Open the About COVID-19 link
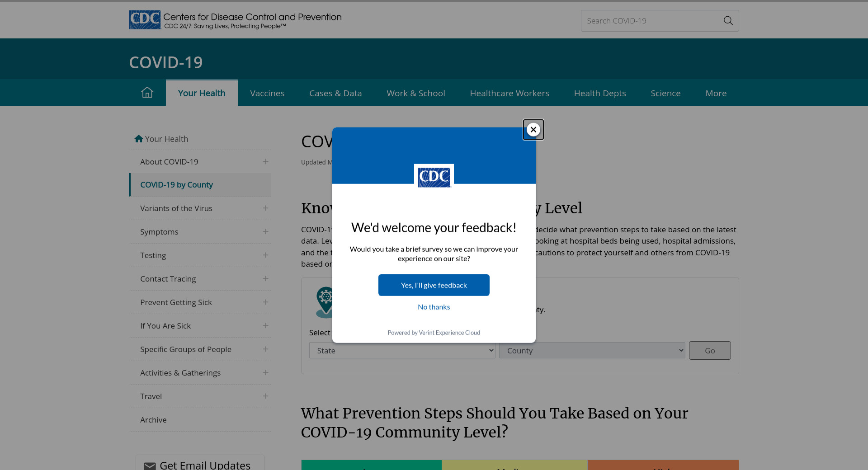The image size is (868, 470). click(169, 162)
